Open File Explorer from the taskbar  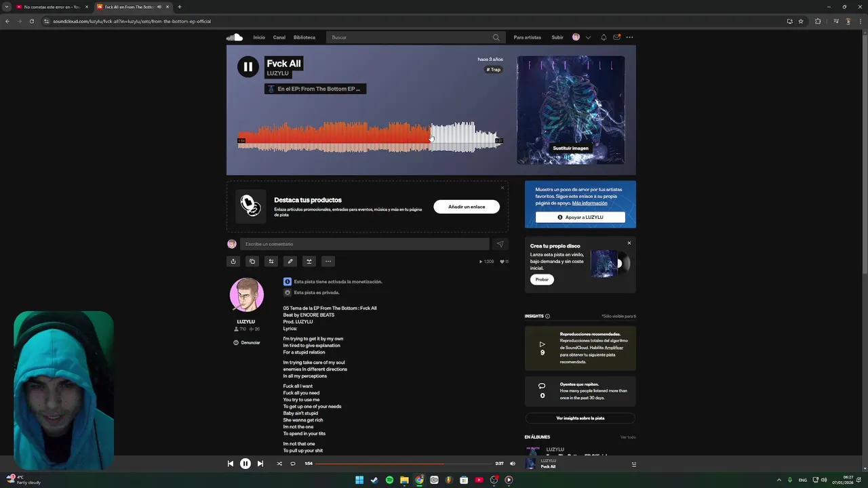[x=404, y=480]
